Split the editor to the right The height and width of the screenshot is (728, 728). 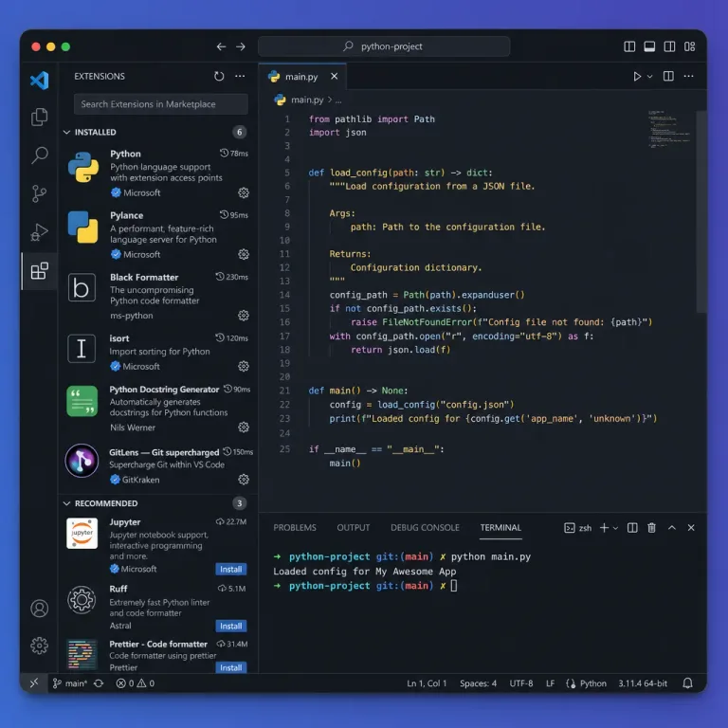(x=668, y=76)
